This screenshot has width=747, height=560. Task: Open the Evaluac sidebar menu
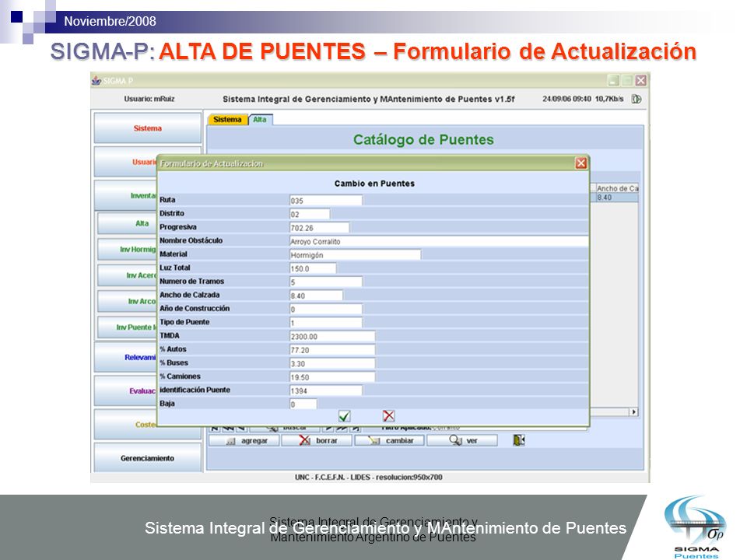coord(126,391)
